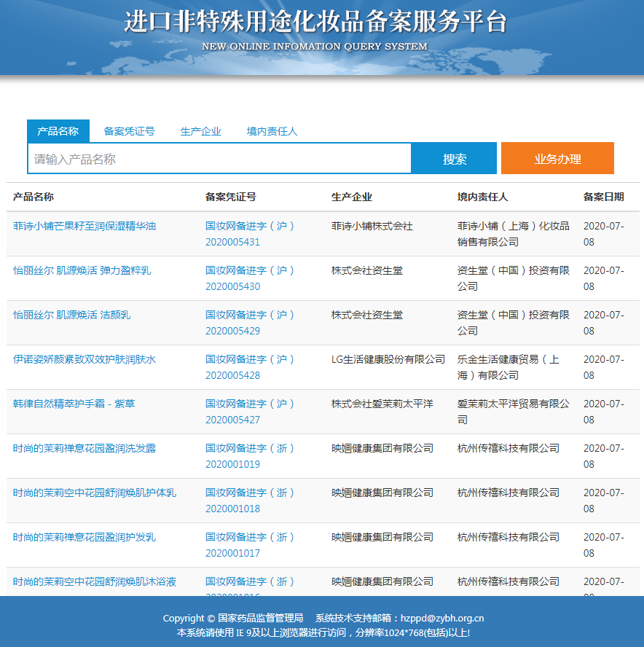Click responsible party 菲诗小铺（上海）化妆品销售有限公司
The height and width of the screenshot is (647, 644).
coord(513,234)
